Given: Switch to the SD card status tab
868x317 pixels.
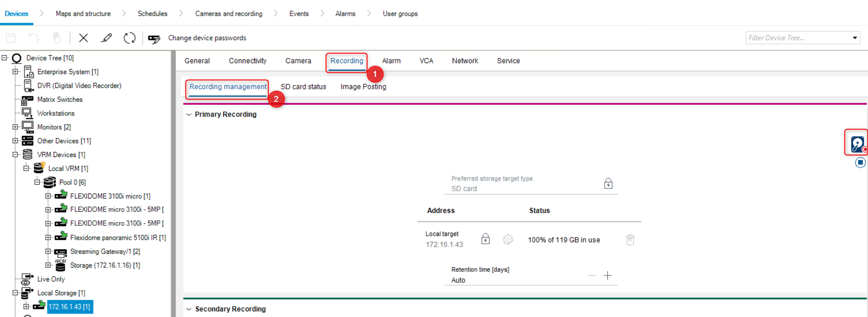Looking at the screenshot, I should coord(303,87).
